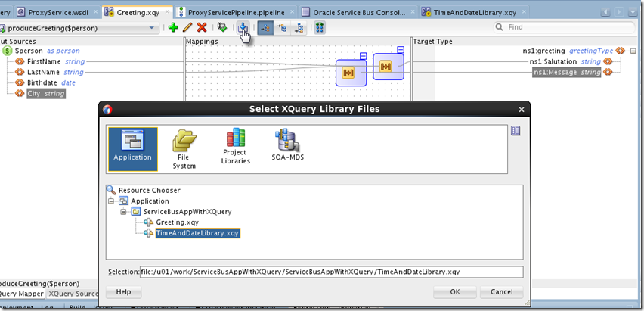This screenshot has width=644, height=311.
Task: Click the OK button
Action: 454,292
